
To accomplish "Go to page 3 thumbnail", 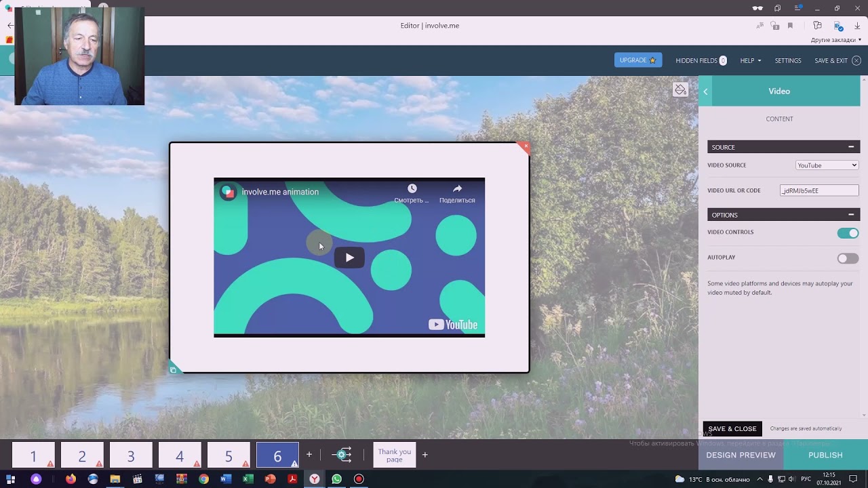I will 131,455.
